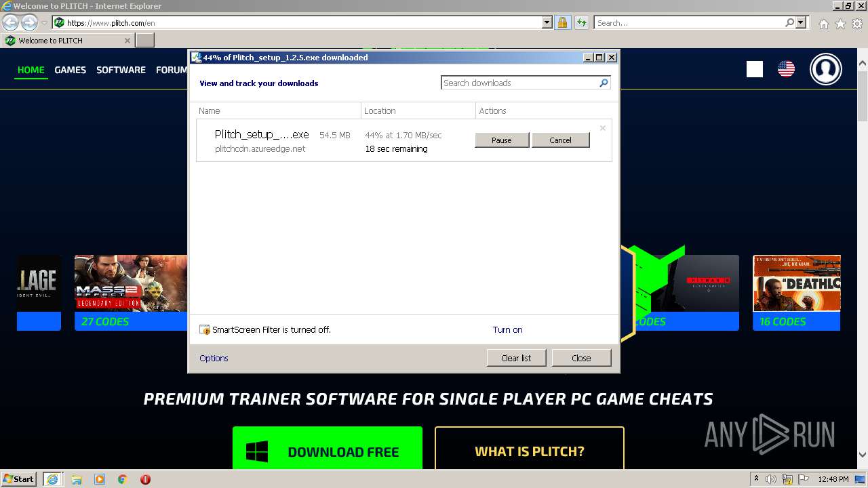This screenshot has width=868, height=488.
Task: Click the user profile avatar icon
Action: tap(826, 69)
